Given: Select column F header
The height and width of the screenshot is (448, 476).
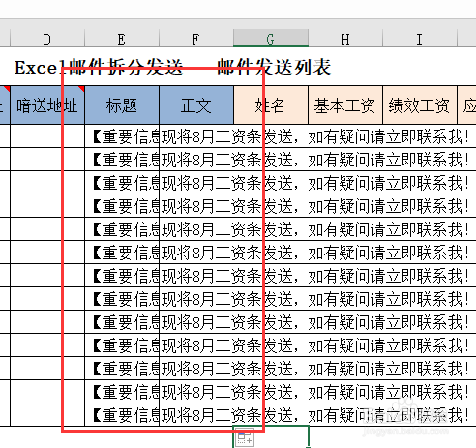Looking at the screenshot, I should (x=196, y=39).
